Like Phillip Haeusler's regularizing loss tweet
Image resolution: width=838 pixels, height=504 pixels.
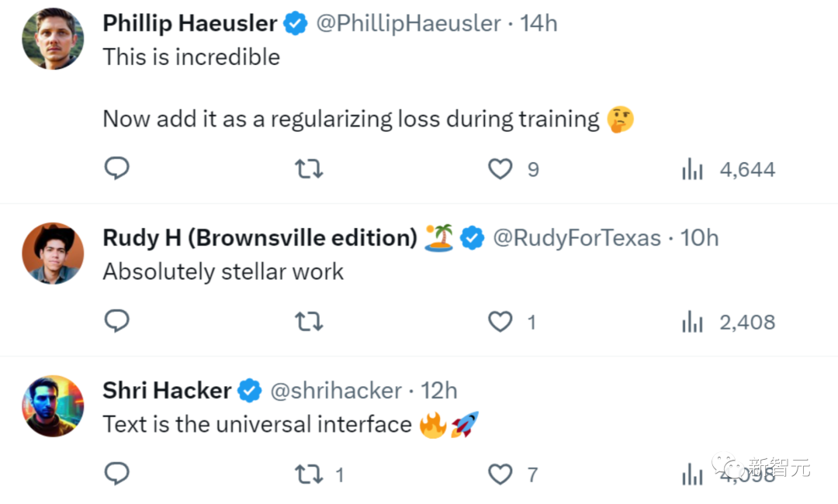(500, 169)
